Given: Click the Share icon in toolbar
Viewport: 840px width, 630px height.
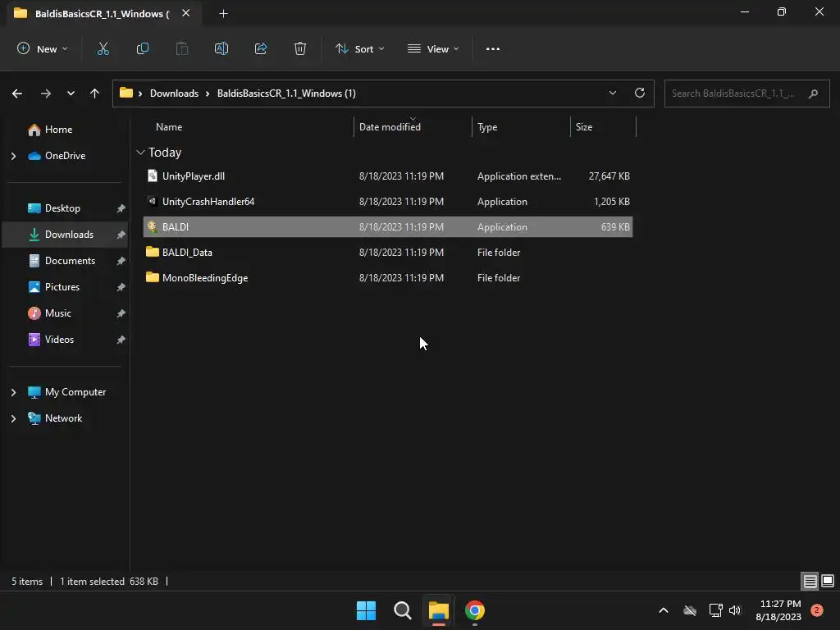Looking at the screenshot, I should 261,48.
